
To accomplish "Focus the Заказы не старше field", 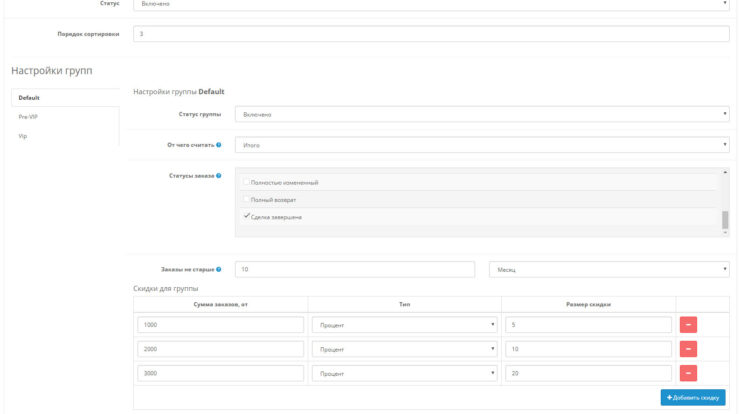I will pyautogui.click(x=355, y=270).
